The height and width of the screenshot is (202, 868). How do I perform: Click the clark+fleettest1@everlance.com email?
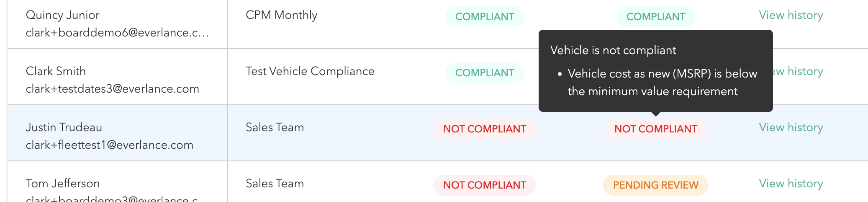(x=109, y=145)
